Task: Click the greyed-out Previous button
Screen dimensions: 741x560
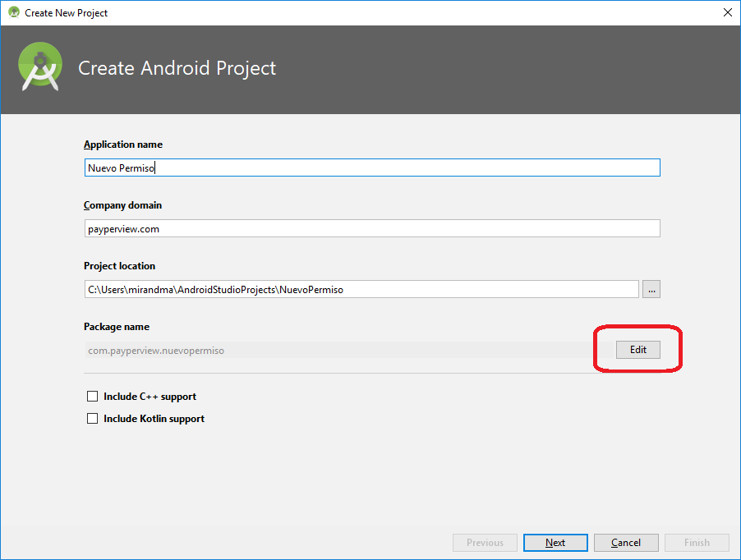Action: coord(485,543)
